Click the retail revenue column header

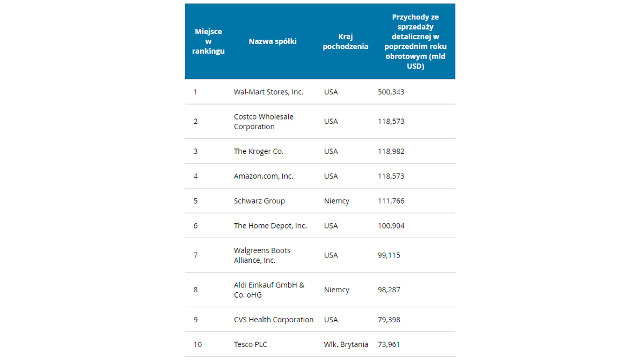pyautogui.click(x=415, y=41)
